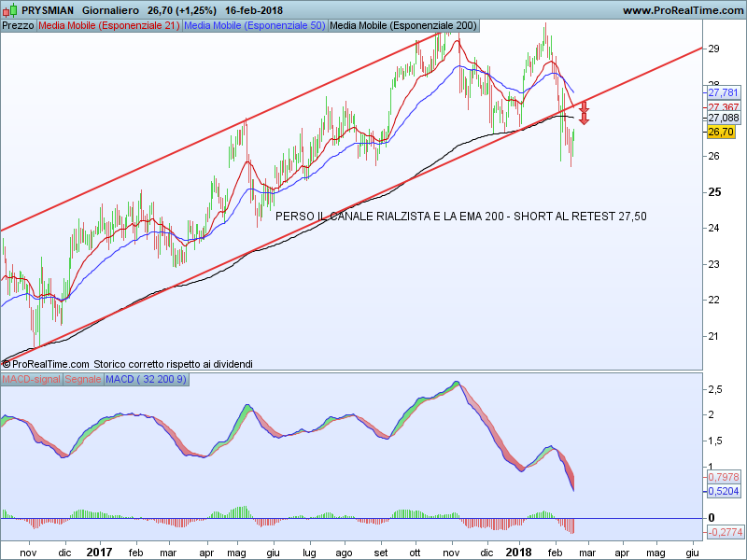Click the lower red down arrow marker
Viewport: 747px width, 560px height.
click(x=584, y=119)
